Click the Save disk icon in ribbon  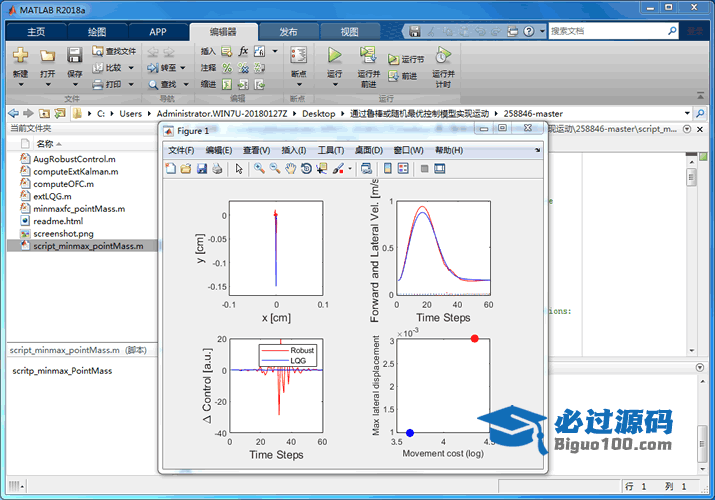click(74, 55)
